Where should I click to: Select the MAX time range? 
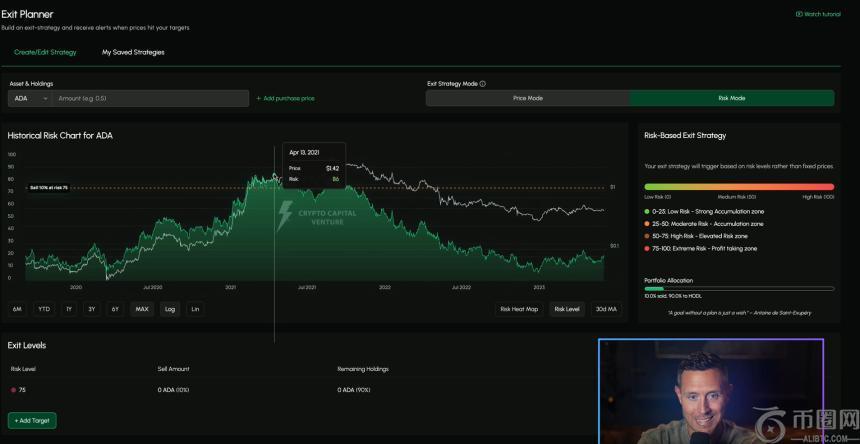(x=142, y=309)
